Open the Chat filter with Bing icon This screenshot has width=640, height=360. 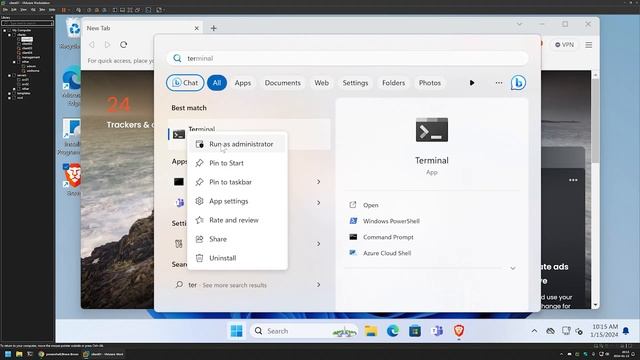coord(185,83)
